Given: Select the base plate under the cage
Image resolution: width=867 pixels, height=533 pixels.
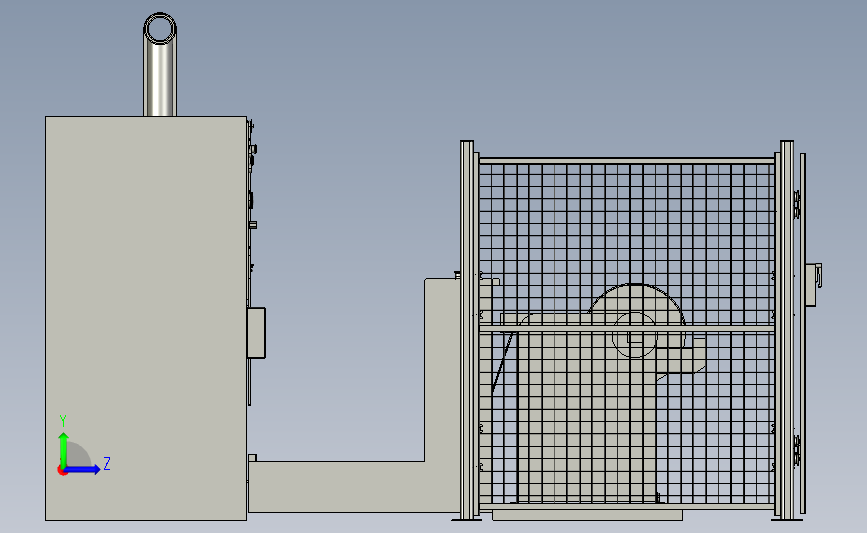Looking at the screenshot, I should [587, 515].
